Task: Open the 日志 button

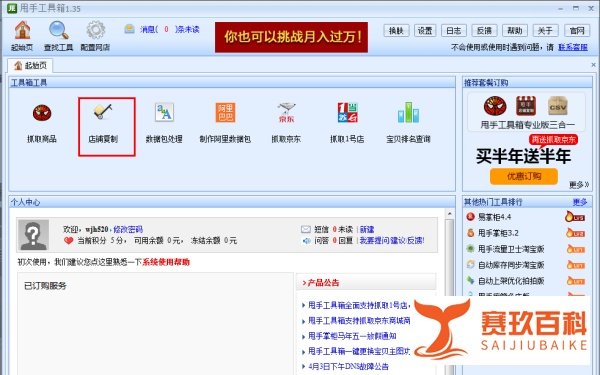Action: point(454,30)
